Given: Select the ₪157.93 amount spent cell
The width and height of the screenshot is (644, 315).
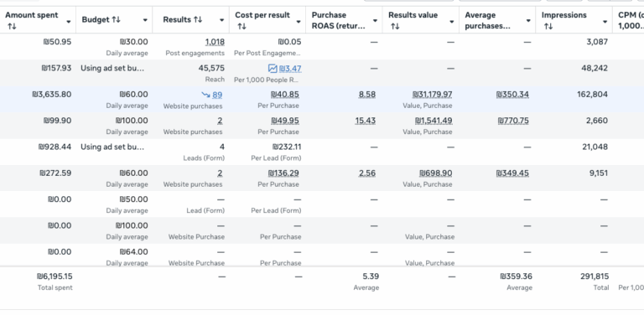Looking at the screenshot, I should [56, 68].
